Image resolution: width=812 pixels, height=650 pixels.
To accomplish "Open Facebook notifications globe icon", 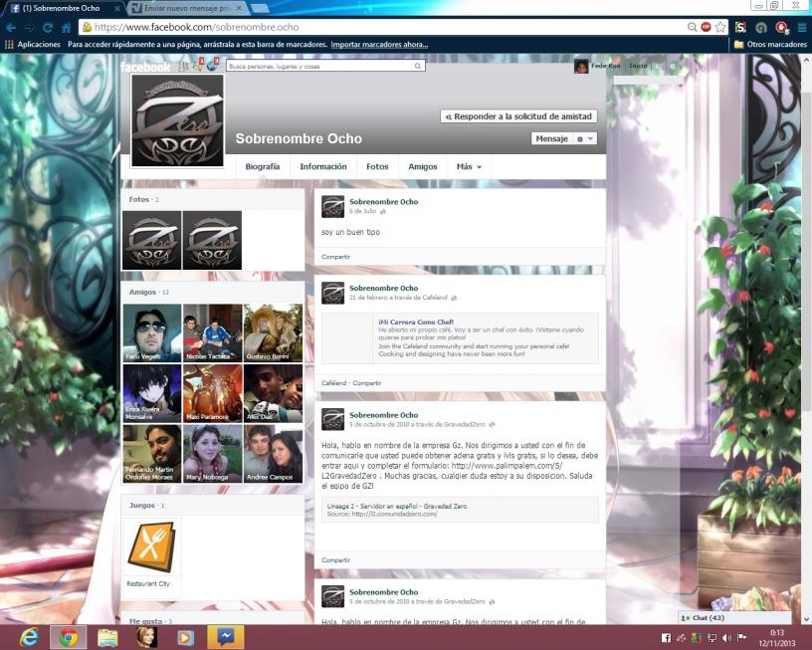I will [212, 66].
